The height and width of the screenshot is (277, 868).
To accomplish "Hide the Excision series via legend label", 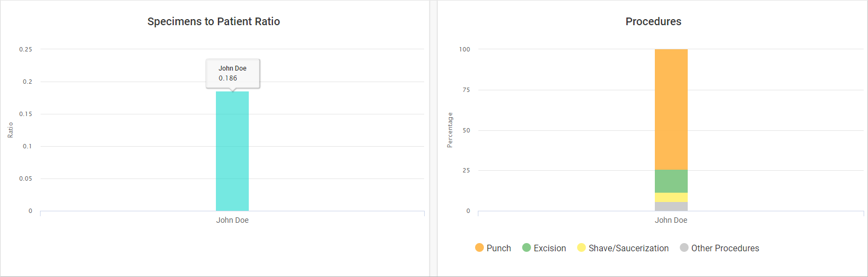I will (550, 248).
